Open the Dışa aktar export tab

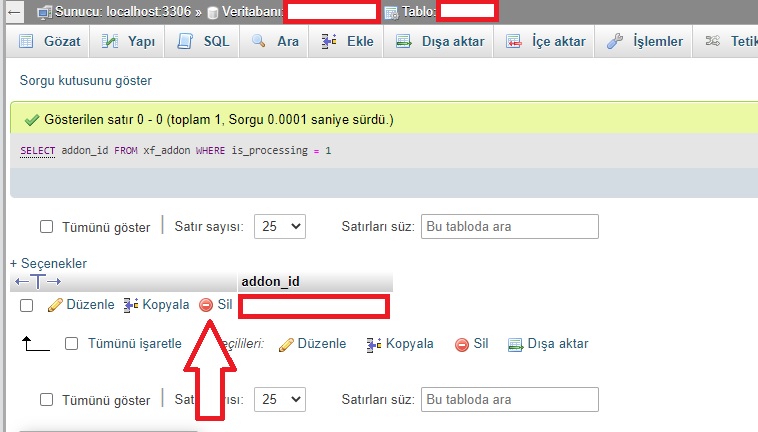pos(439,42)
